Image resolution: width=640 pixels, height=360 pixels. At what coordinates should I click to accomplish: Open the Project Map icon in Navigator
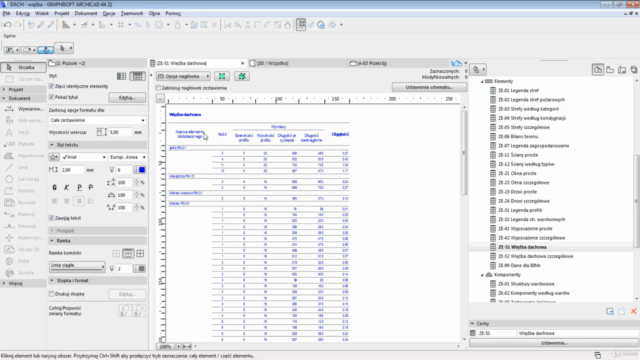pos(598,70)
